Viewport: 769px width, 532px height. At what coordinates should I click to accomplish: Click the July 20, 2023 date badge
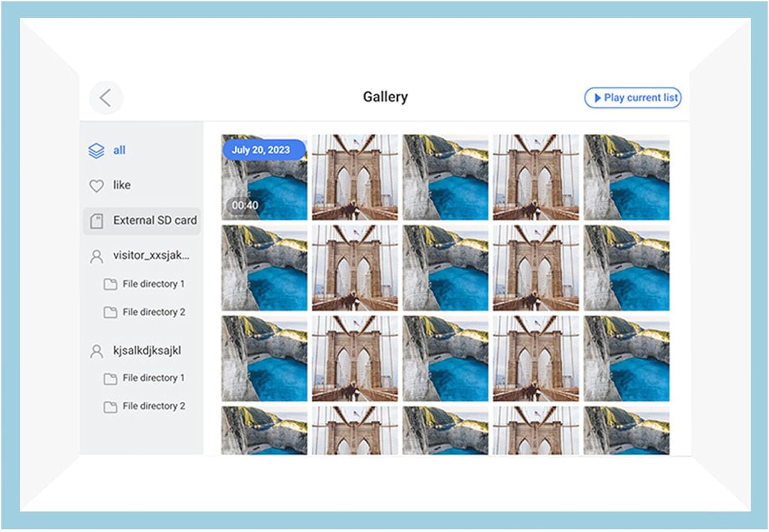tap(264, 150)
